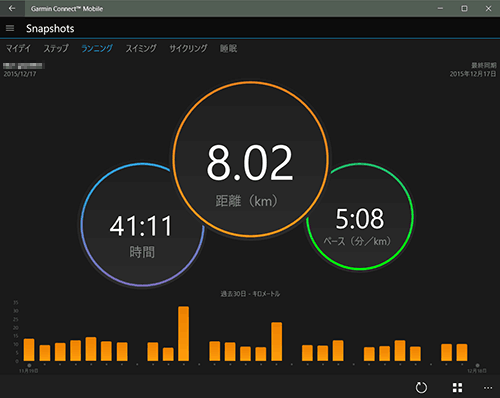Click the refresh sync icon

click(x=421, y=387)
